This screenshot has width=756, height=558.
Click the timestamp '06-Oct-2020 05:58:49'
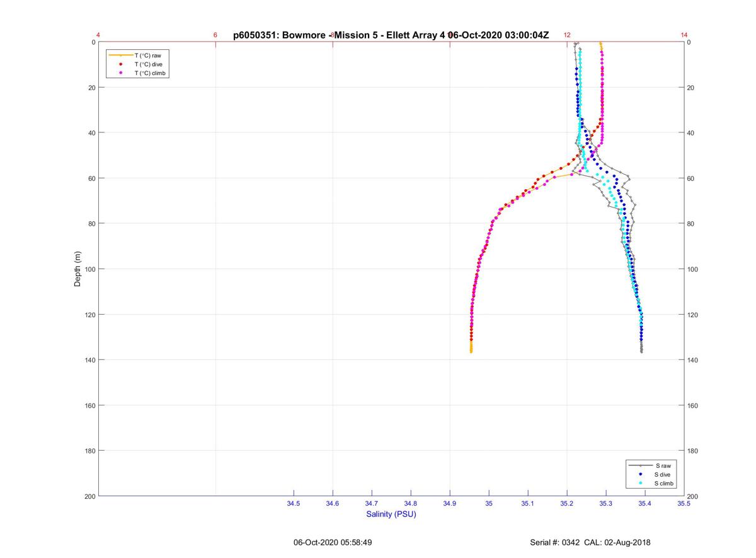coord(333,542)
